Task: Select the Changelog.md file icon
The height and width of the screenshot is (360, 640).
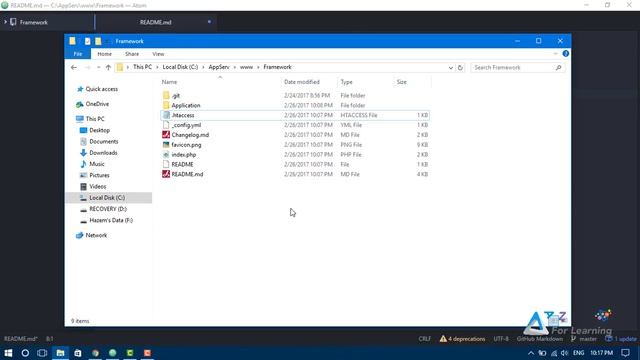Action: click(x=166, y=135)
